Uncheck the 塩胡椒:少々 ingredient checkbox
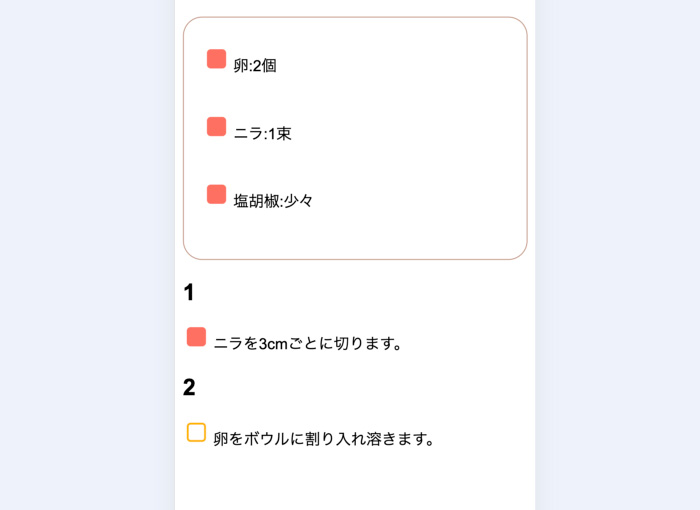 [x=216, y=194]
